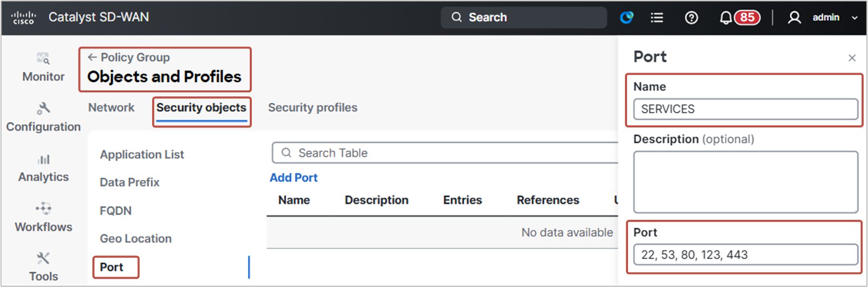Click the Description optional text area
This screenshot has width=868, height=287.
tap(746, 182)
